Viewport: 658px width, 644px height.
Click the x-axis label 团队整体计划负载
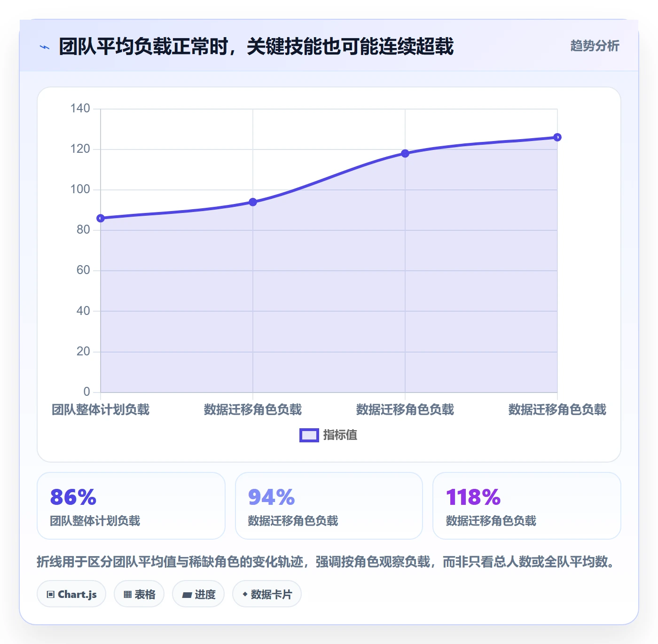tap(101, 410)
